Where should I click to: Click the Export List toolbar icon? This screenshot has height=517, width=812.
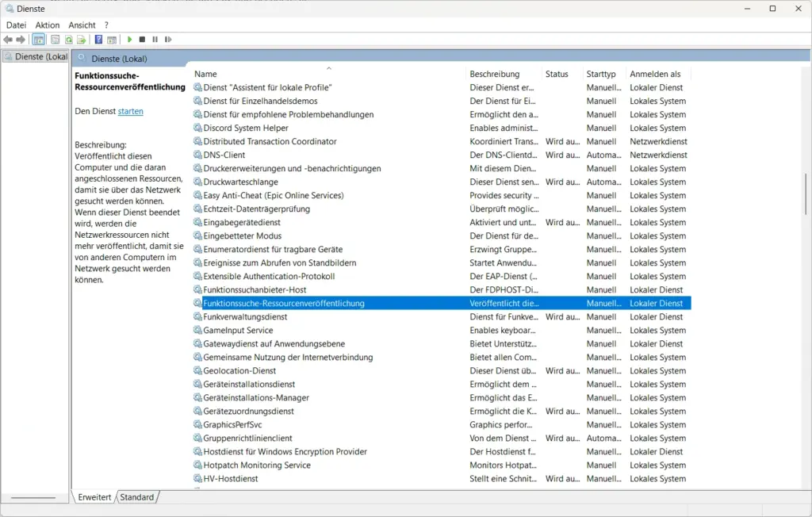tap(82, 40)
